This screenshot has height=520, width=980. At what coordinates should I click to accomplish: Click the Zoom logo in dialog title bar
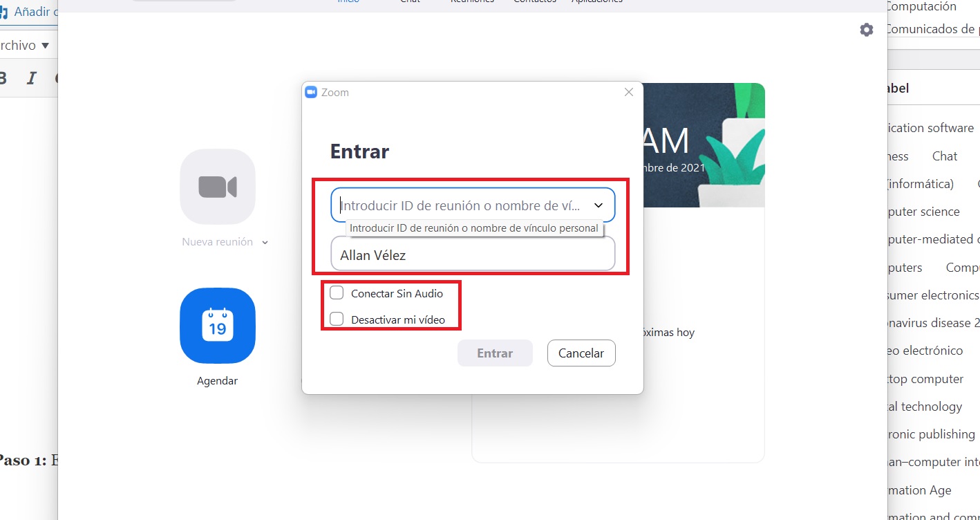coord(311,93)
